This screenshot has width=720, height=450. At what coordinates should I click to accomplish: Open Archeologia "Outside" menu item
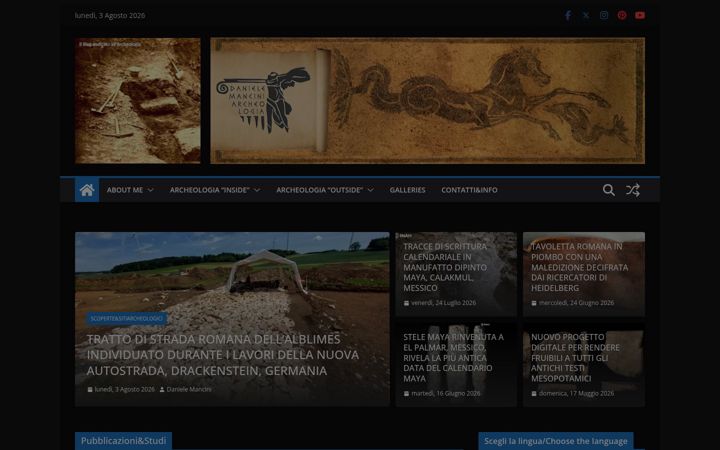[x=320, y=190]
